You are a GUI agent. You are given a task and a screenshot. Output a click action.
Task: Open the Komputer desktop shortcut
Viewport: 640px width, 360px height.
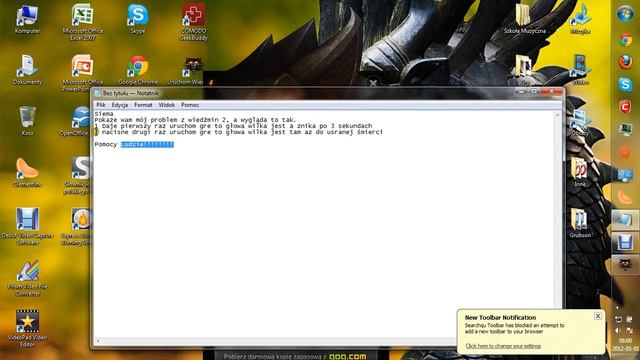(27, 20)
